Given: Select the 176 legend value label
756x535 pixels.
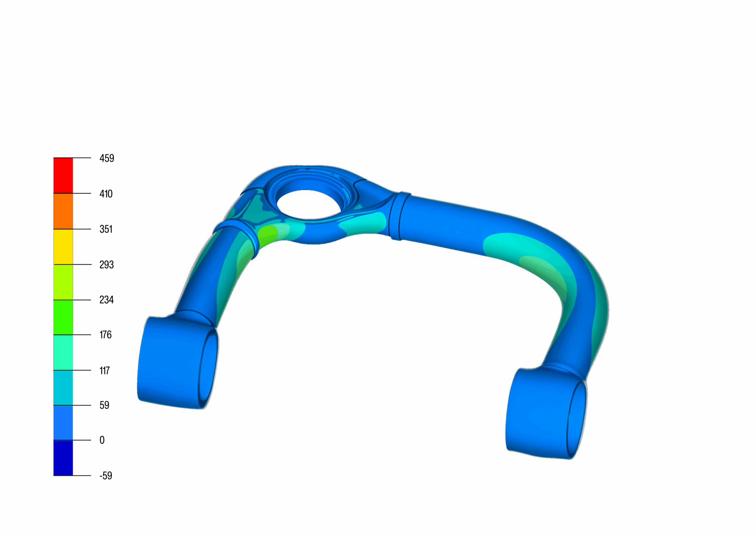Looking at the screenshot, I should pyautogui.click(x=105, y=335).
